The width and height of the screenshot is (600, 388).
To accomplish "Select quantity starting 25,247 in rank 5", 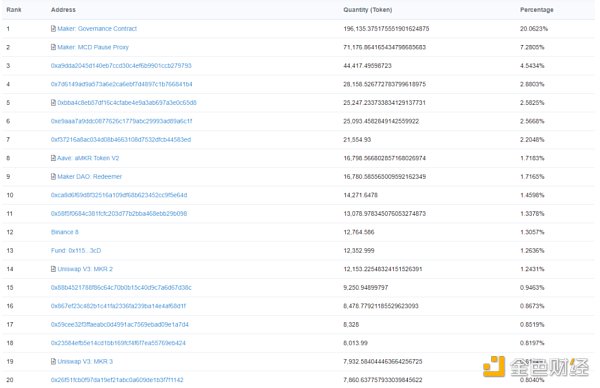I will tap(384, 103).
